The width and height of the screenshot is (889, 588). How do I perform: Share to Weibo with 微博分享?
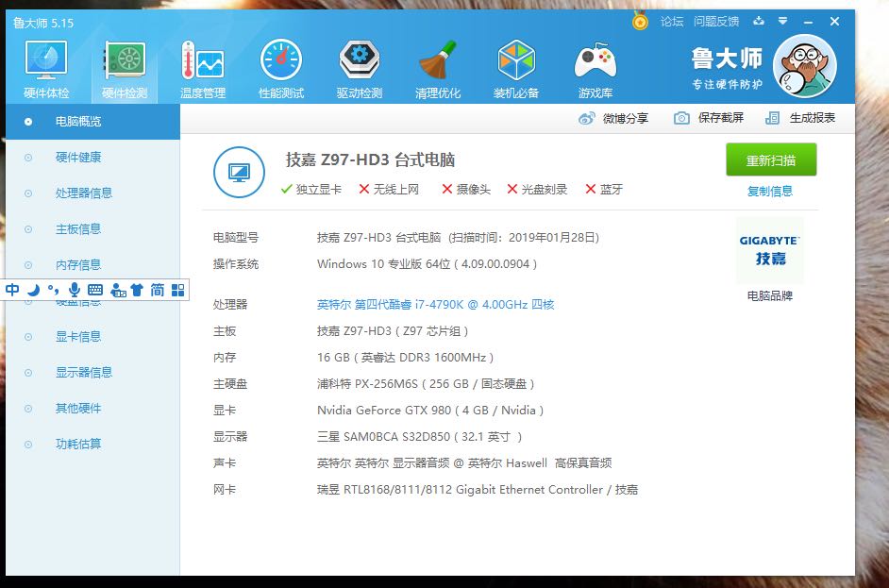(x=613, y=118)
